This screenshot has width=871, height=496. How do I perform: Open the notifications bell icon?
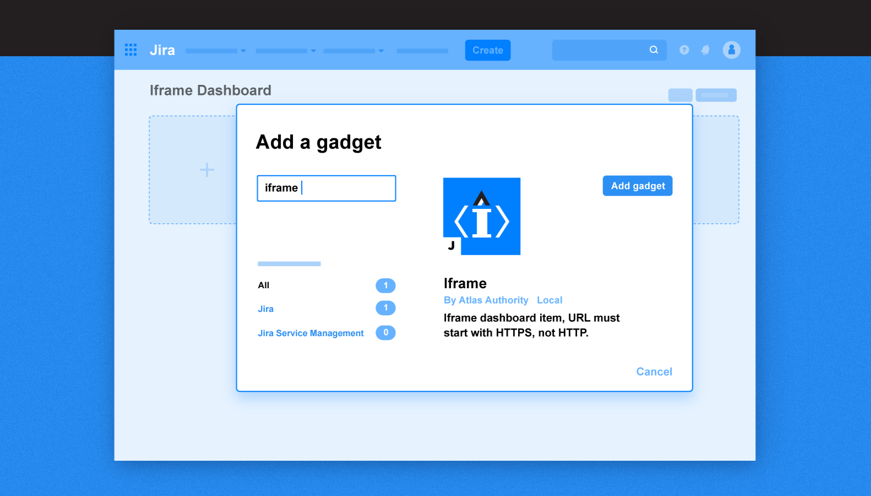(705, 50)
